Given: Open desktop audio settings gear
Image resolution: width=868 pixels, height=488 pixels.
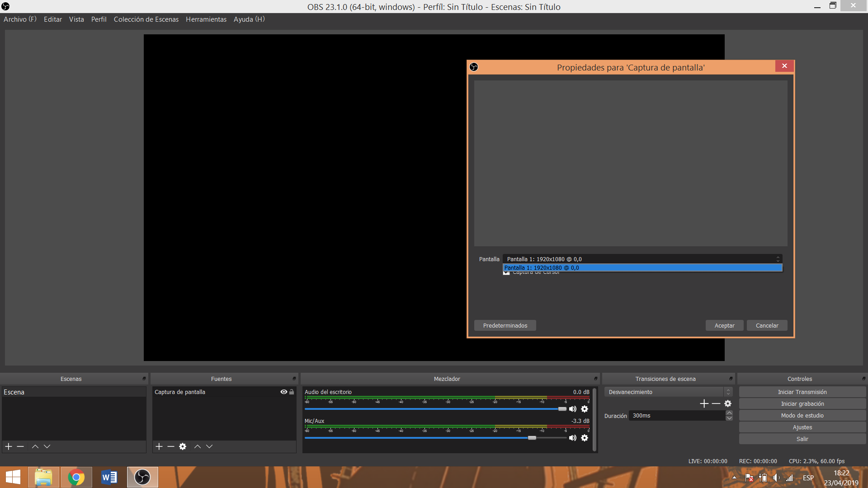Looking at the screenshot, I should [585, 409].
